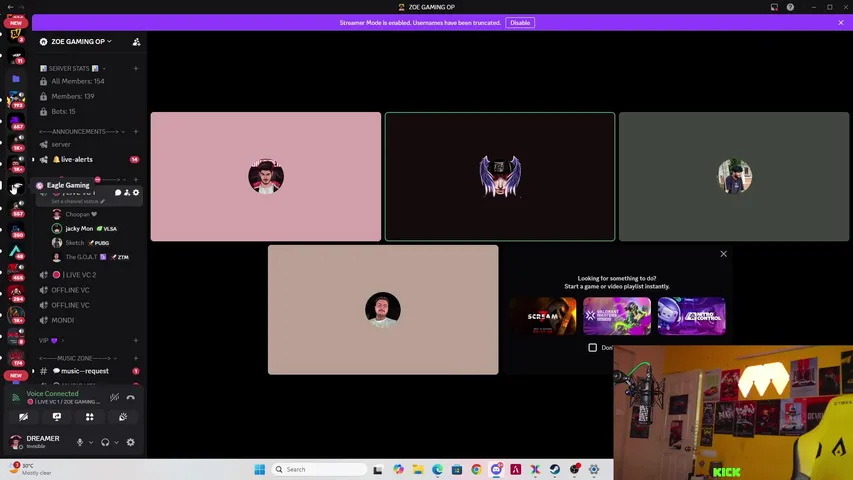This screenshot has height=480, width=853.
Task: Open the server with 350 badge
Action: 16,230
